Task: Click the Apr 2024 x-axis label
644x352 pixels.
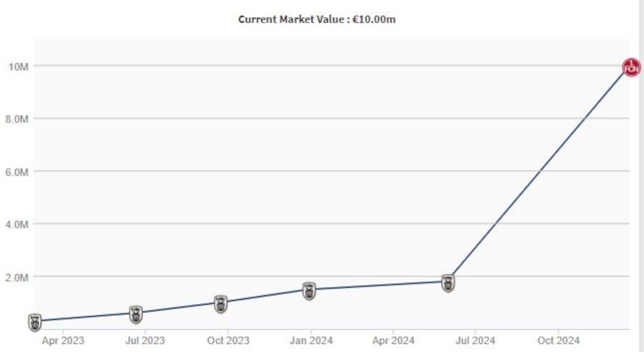Action: coord(393,341)
